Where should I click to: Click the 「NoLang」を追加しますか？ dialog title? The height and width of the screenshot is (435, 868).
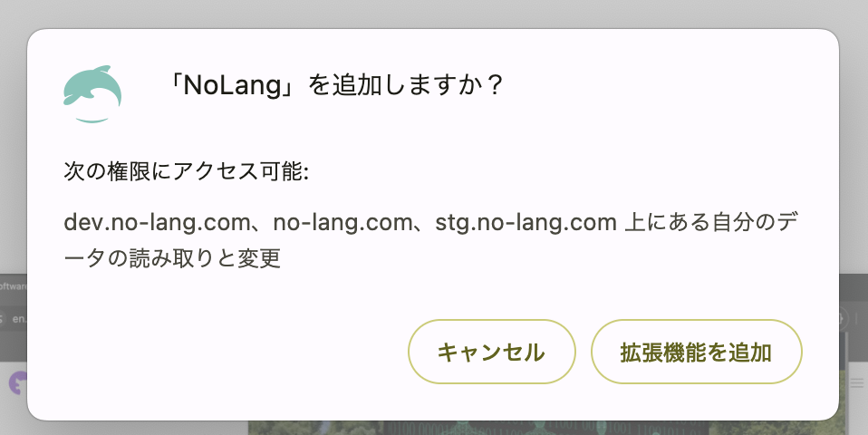335,86
